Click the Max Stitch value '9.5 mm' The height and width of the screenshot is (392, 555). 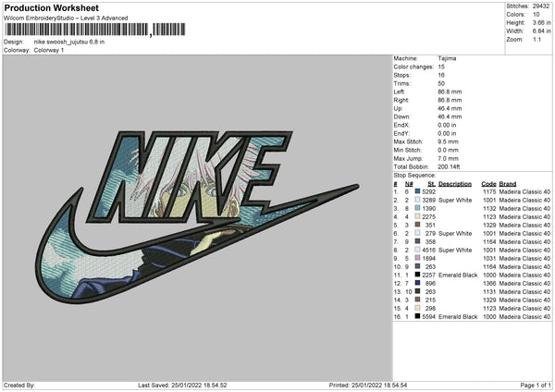click(448, 141)
